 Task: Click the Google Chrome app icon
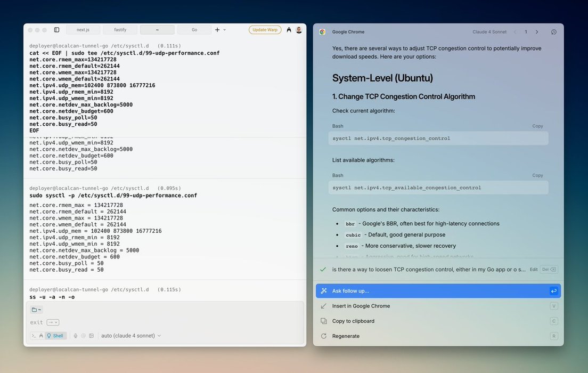click(323, 32)
